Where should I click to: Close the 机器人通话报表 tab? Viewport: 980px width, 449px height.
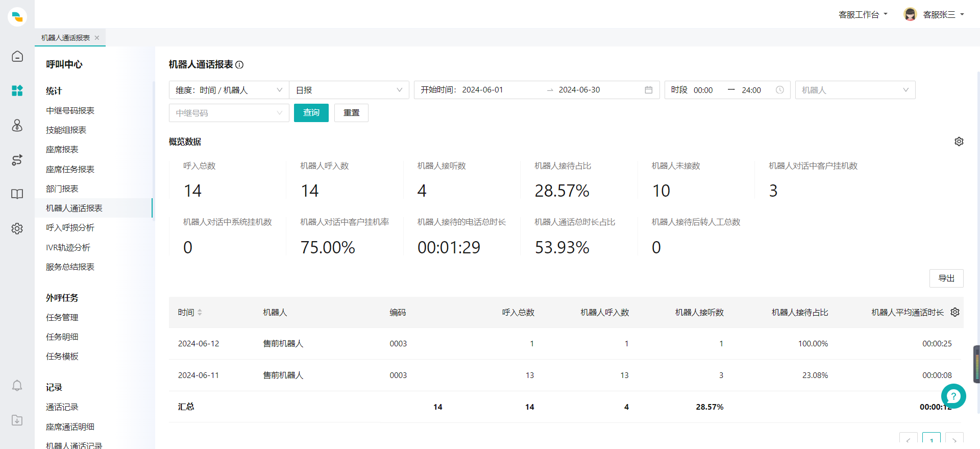coord(97,38)
